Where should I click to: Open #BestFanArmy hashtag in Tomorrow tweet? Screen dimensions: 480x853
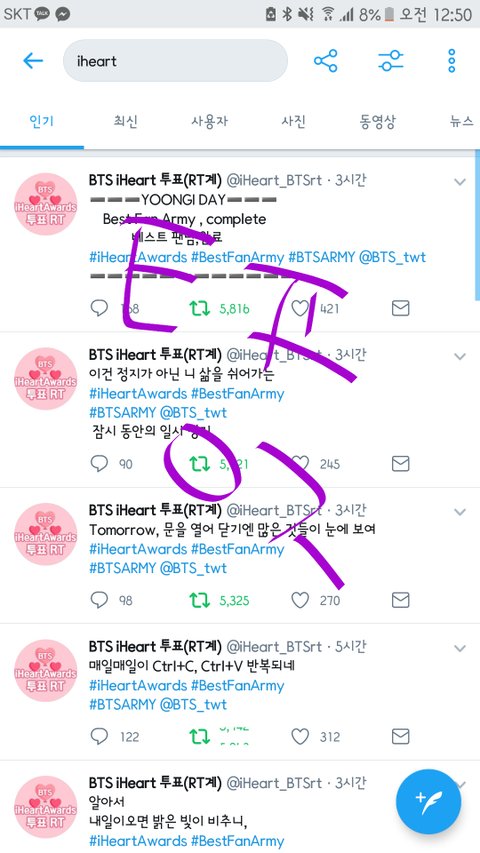click(238, 549)
